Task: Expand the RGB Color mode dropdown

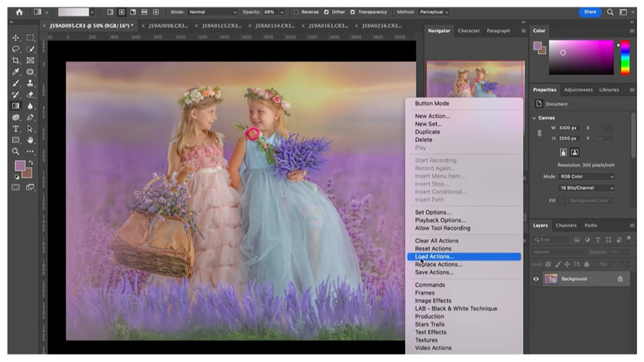Action: (586, 177)
